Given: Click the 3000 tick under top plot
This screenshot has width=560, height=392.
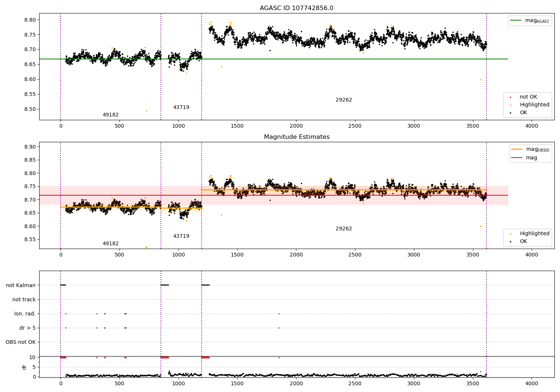Looking at the screenshot, I should (x=414, y=126).
